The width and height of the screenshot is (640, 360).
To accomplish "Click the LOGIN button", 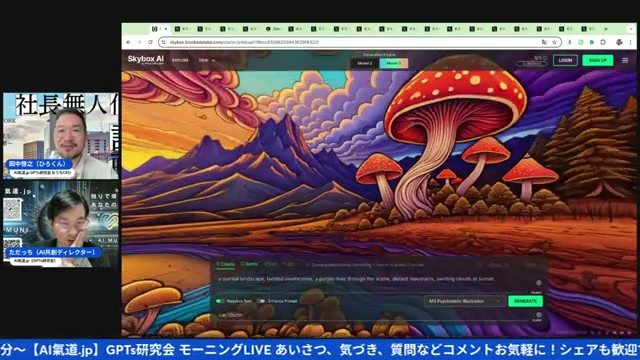I will 565,60.
